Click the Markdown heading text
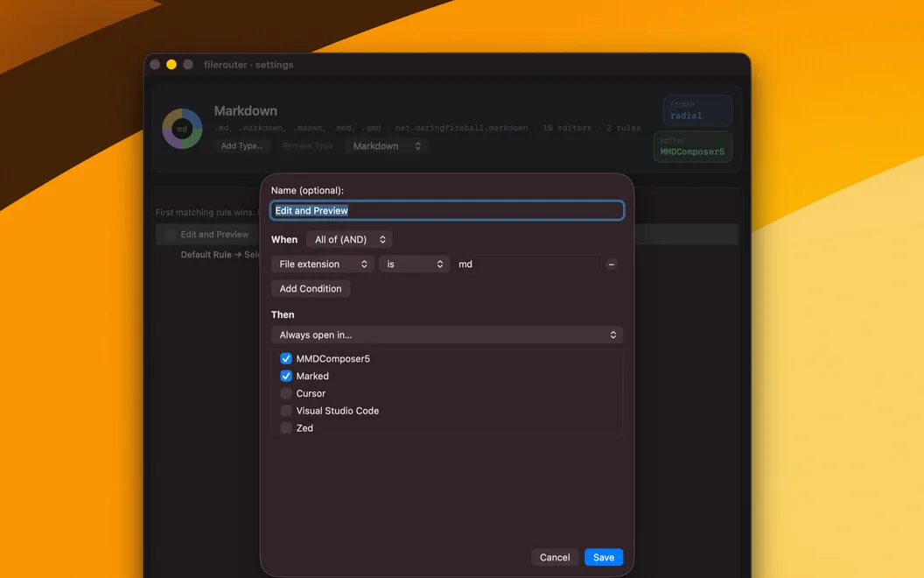 pos(245,111)
